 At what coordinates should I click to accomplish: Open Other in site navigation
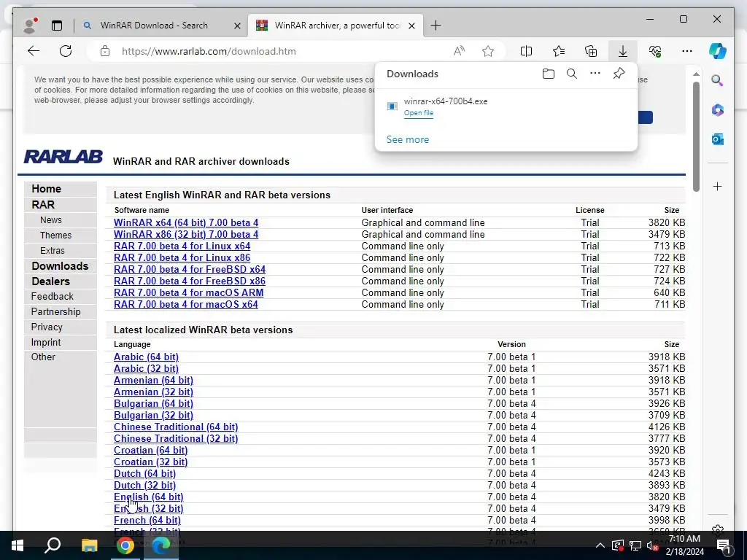43,357
